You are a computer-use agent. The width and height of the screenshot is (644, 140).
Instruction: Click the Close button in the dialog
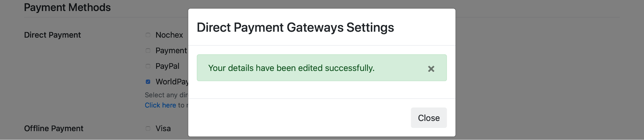click(x=429, y=118)
